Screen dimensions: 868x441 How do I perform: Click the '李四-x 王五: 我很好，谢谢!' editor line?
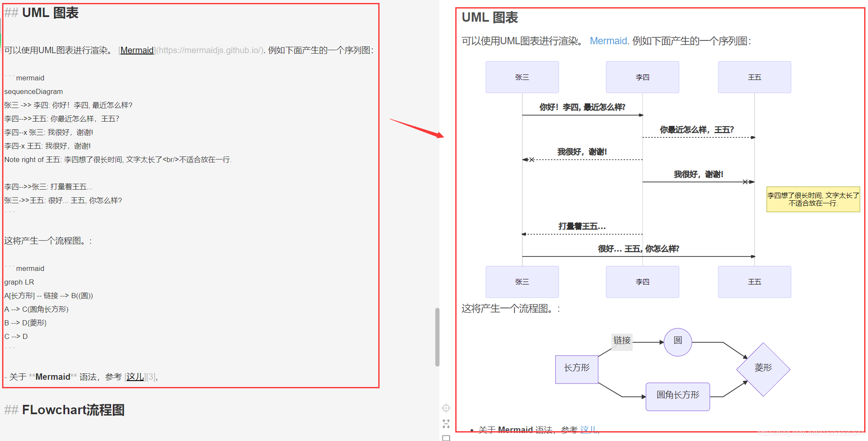(48, 146)
